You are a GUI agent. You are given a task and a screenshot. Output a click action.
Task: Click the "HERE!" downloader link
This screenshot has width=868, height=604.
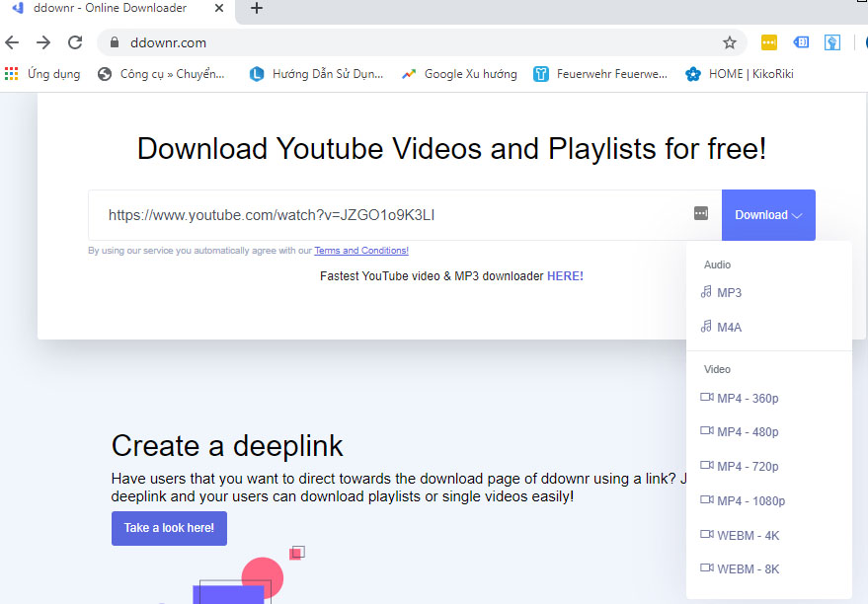click(564, 275)
